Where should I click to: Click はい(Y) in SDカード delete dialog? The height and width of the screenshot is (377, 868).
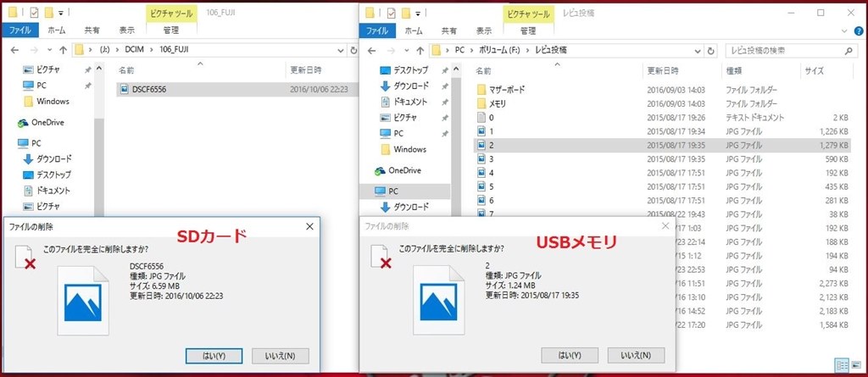point(213,356)
